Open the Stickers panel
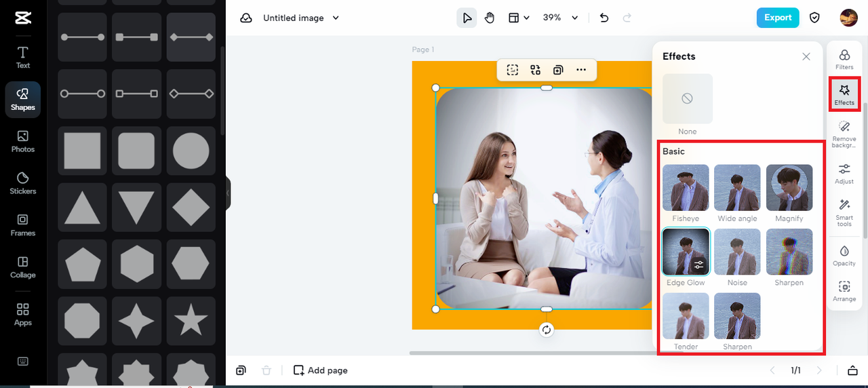 (x=23, y=183)
